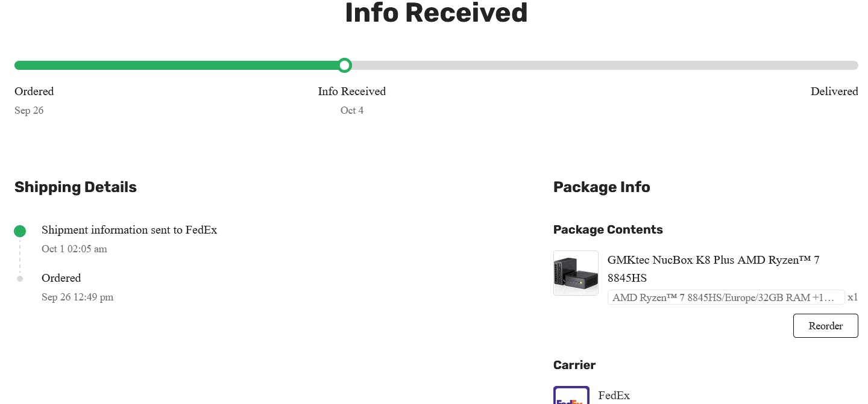Viewport: 868px width, 404px height.
Task: Click the Package Contents heading
Action: click(608, 229)
